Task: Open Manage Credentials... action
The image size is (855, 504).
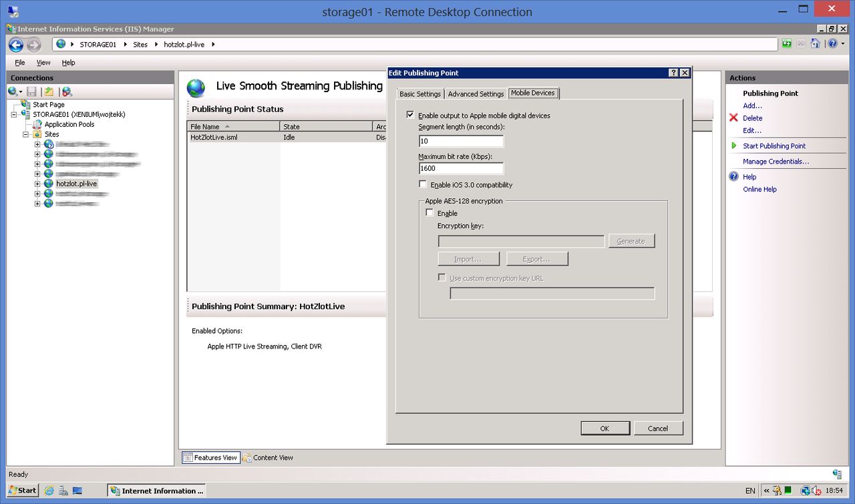Action: tap(776, 162)
